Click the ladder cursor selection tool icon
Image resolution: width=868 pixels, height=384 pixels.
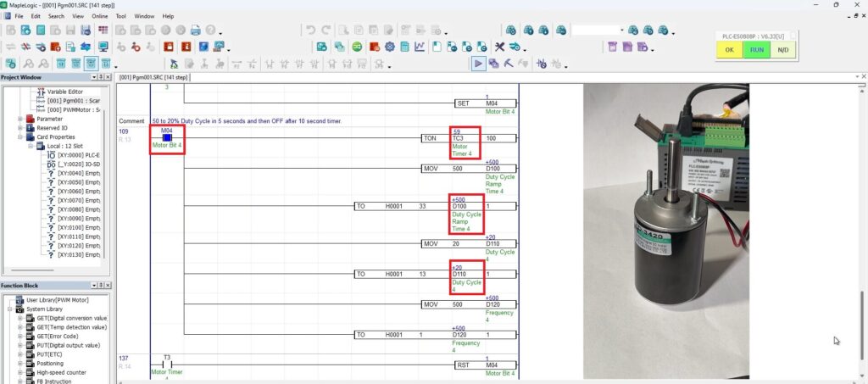(x=174, y=64)
